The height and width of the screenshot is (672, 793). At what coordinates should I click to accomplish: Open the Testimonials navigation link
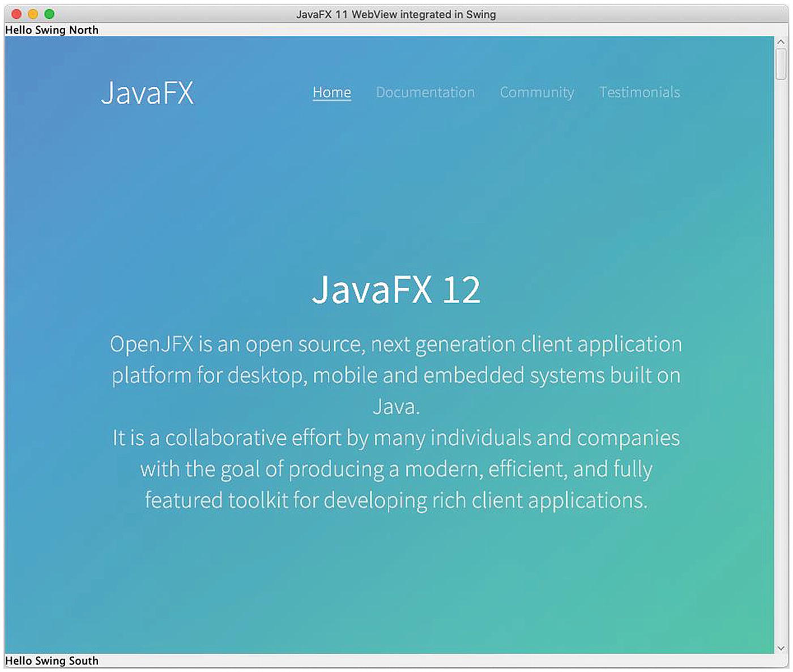coord(639,92)
